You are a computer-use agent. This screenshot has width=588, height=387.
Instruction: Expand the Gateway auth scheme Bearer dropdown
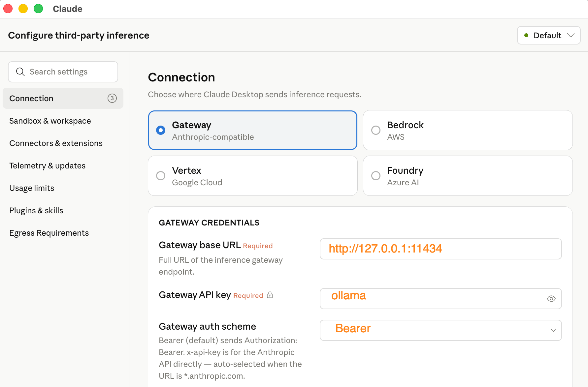coord(441,330)
